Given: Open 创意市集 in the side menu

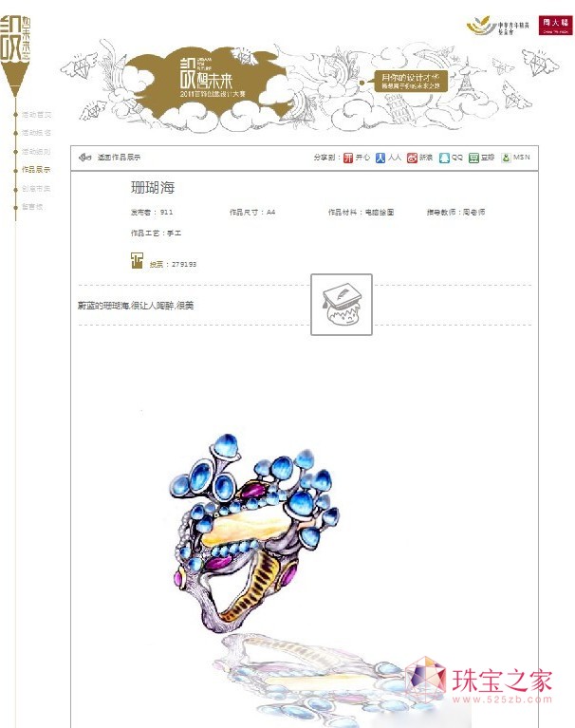Looking at the screenshot, I should click(x=36, y=188).
